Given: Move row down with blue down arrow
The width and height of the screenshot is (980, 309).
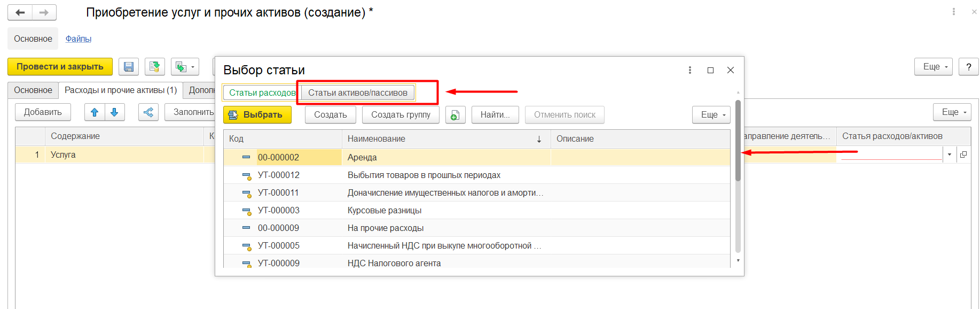Looking at the screenshot, I should pyautogui.click(x=114, y=112).
